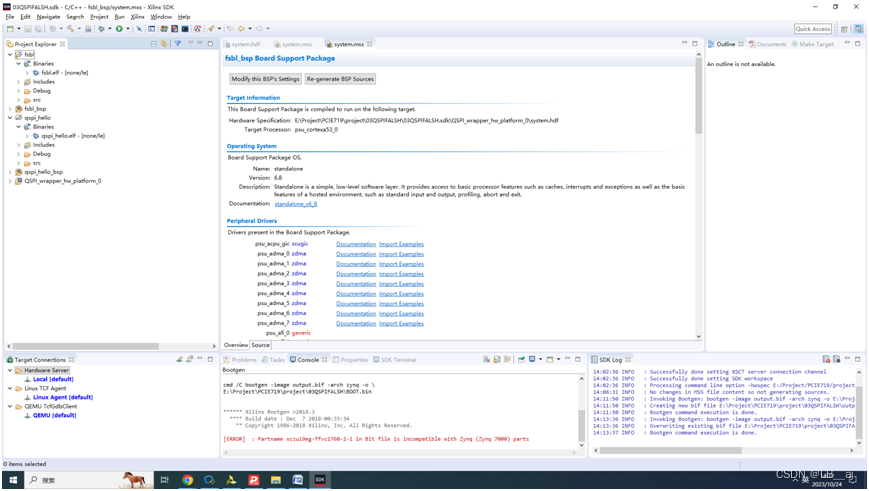The width and height of the screenshot is (869, 491).
Task: Click the Task View taskbar icon
Action: tap(165, 480)
